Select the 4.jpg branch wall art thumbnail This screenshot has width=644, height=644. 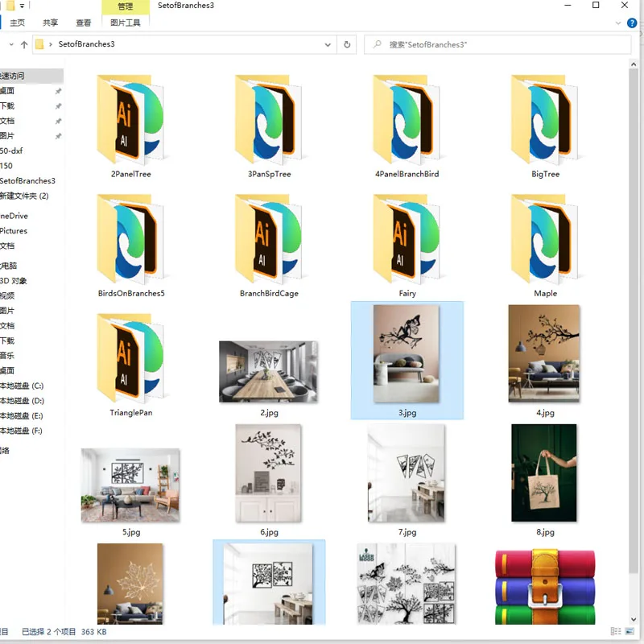(x=544, y=353)
